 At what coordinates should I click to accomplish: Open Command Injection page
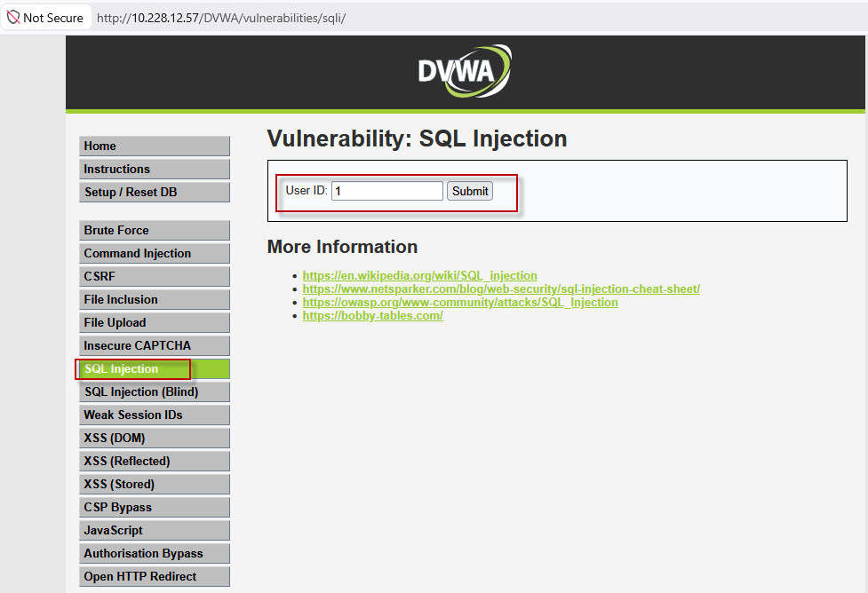click(x=155, y=253)
